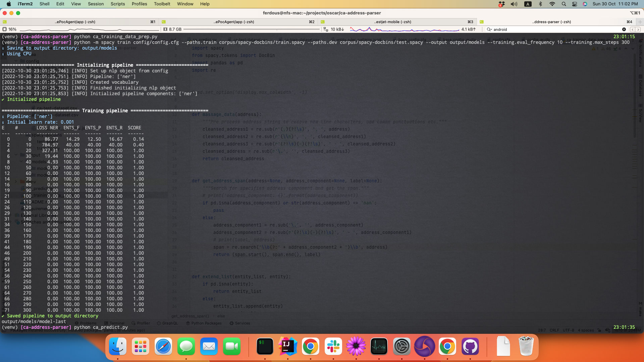Click the CPU 16% status component
Screen dimensions: 644x362
point(9,29)
